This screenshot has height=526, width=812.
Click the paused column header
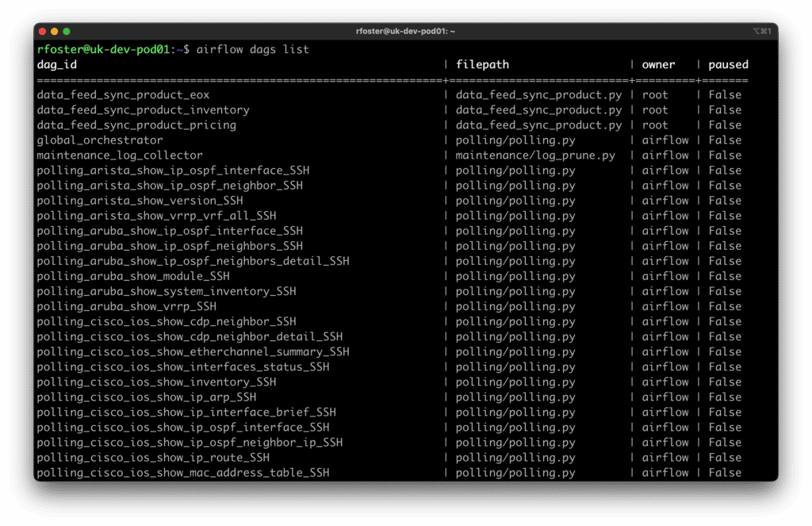(x=728, y=64)
